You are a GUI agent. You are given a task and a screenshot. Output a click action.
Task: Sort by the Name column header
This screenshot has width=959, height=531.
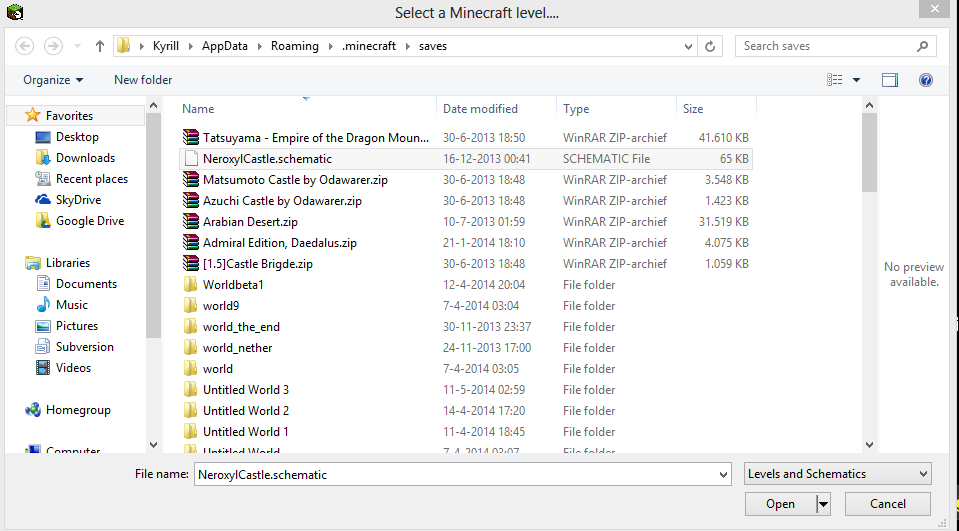[x=198, y=109]
